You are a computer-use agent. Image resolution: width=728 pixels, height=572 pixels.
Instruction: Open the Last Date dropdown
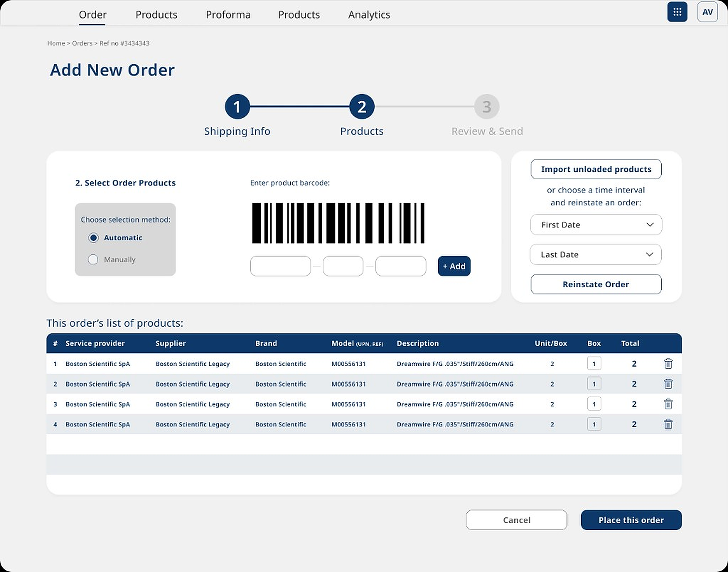[596, 254]
